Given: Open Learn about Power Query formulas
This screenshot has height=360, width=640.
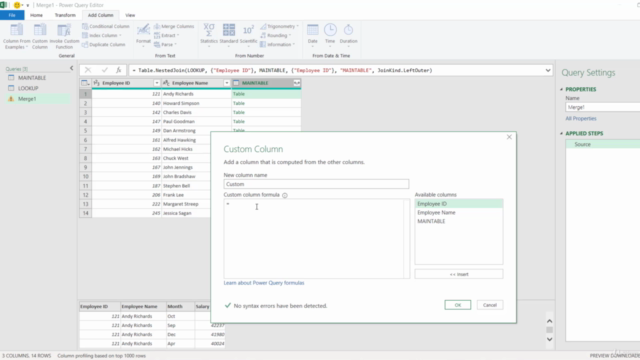Looking at the screenshot, I should (x=264, y=283).
